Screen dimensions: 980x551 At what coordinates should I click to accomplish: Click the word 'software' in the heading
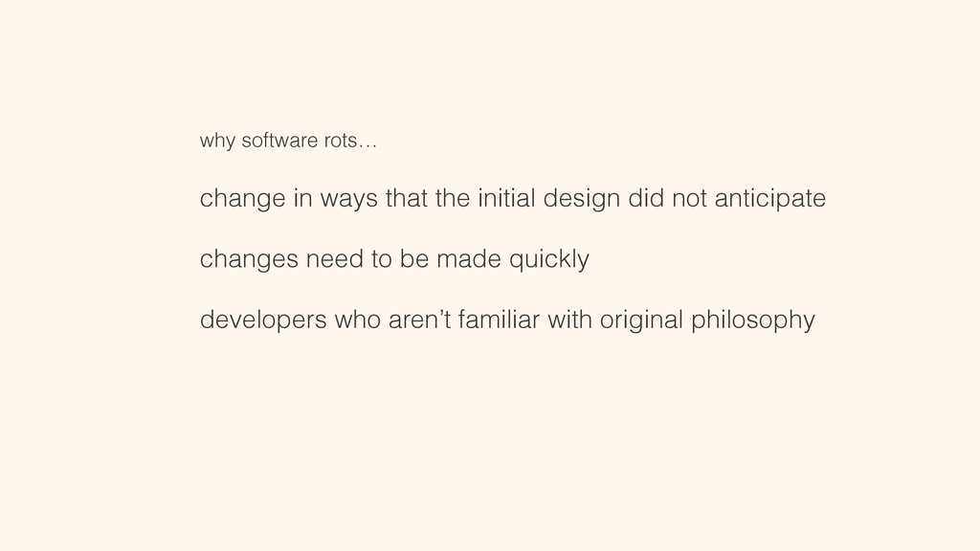point(280,140)
